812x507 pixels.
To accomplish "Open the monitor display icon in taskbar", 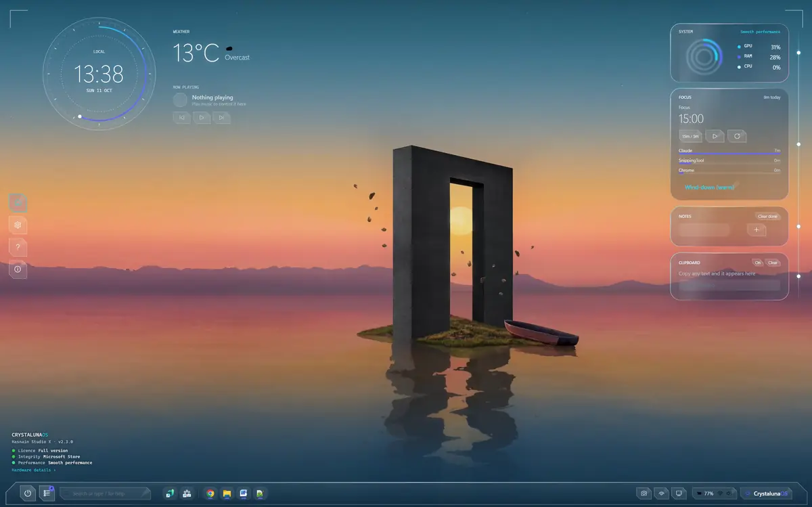I will pos(679,493).
